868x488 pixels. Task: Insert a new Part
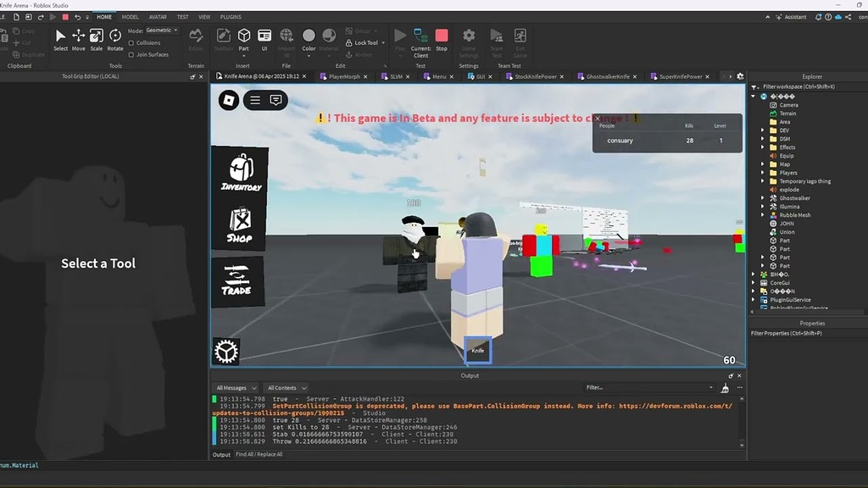coord(243,36)
